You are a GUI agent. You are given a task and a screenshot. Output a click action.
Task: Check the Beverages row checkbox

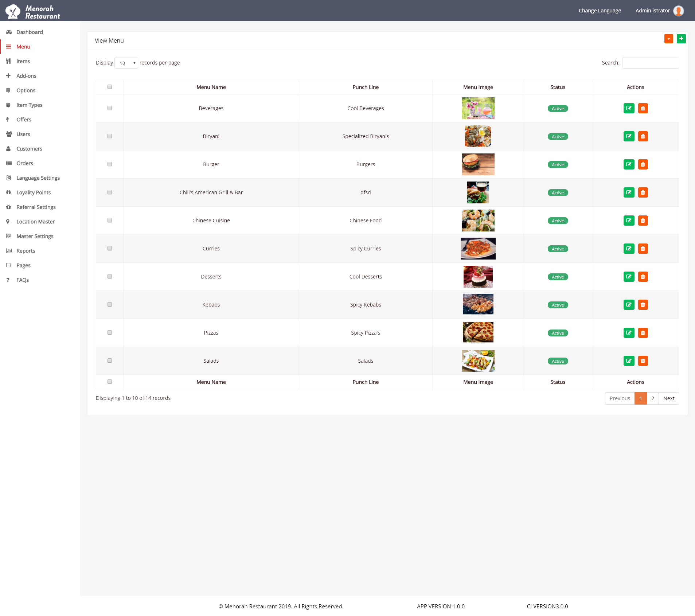(110, 108)
